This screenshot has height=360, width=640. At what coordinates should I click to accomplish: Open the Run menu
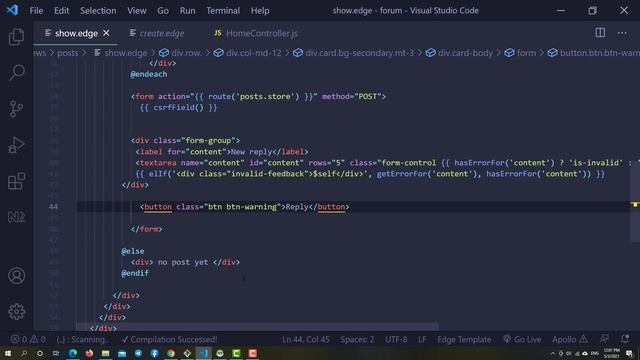187,11
